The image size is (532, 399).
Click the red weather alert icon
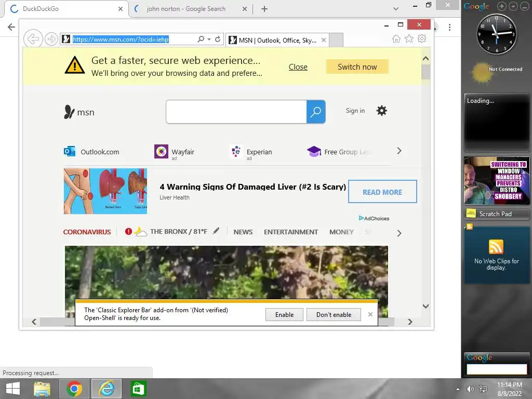(x=128, y=231)
